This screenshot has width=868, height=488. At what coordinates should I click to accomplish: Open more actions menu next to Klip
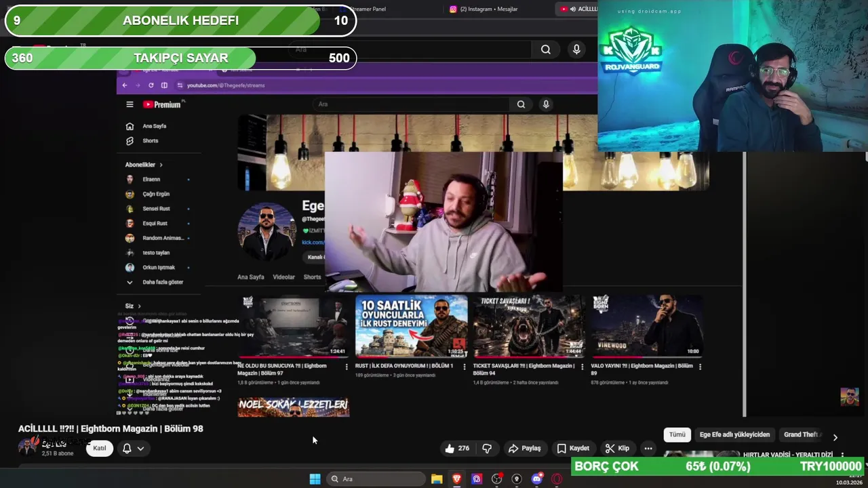(x=648, y=448)
